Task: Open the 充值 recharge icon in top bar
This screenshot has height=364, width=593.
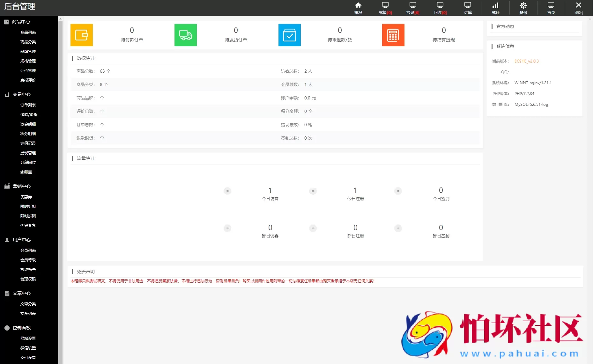Action: click(x=385, y=8)
